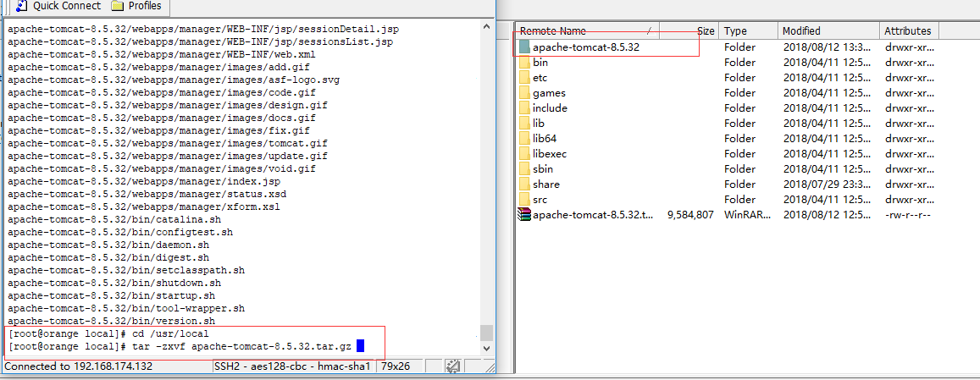Click the -rw-r--r-- attributes cell
The image size is (980, 380).
click(x=908, y=214)
